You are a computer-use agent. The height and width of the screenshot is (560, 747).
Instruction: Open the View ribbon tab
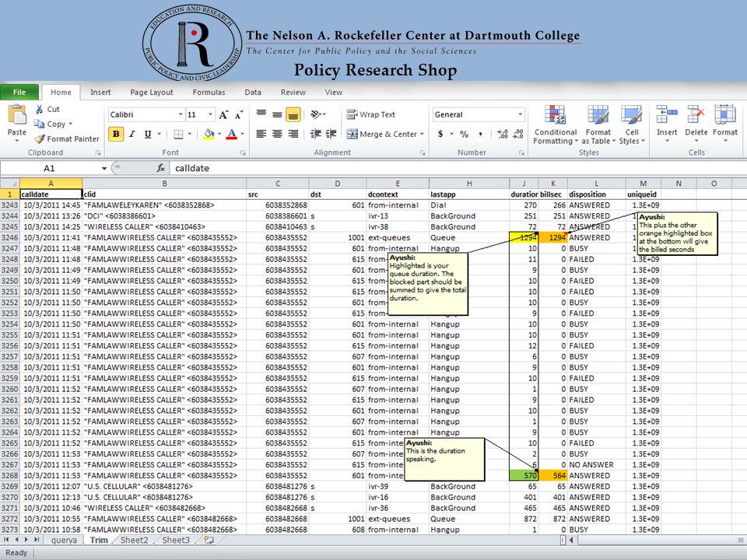334,93
